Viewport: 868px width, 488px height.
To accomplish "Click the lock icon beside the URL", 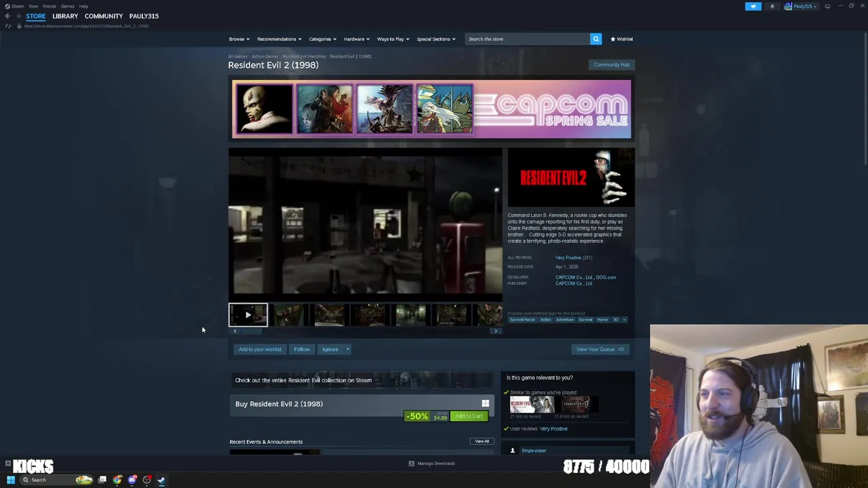I will (x=19, y=26).
